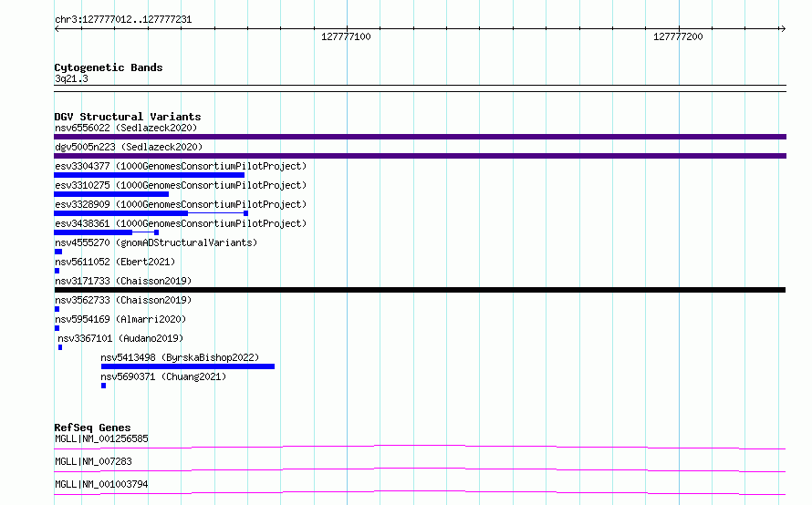
Task: Open nsv5954169 (Almarri2020) variant label
Action: coord(120,319)
